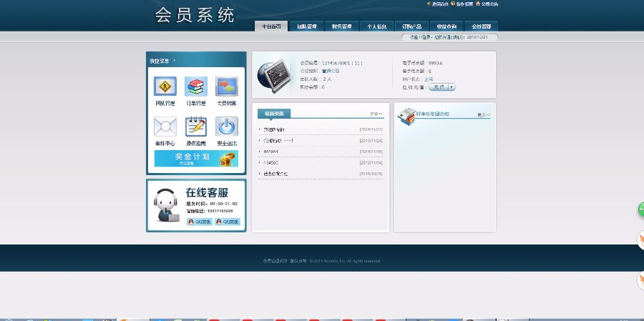Image resolution: width=644 pixels, height=321 pixels.
Task: Open the 邮件中心 envelope icon
Action: pyautogui.click(x=165, y=127)
